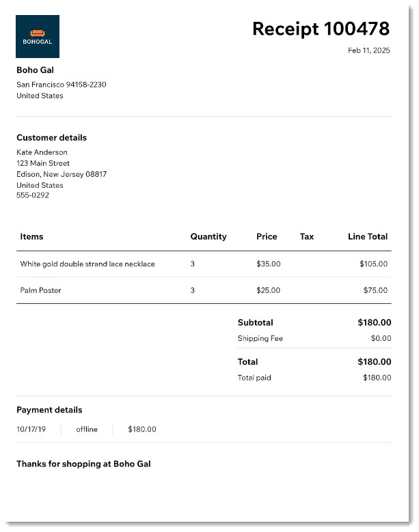
Task: Click the offline payment method text
Action: pyautogui.click(x=87, y=429)
